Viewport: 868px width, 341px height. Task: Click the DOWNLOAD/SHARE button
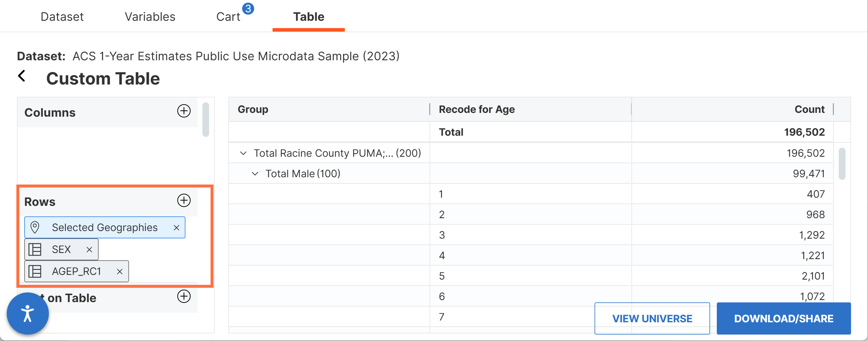click(783, 318)
